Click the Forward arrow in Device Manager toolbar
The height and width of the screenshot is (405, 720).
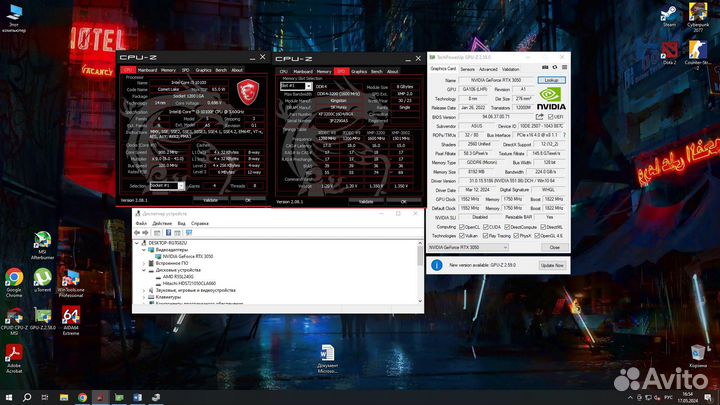[x=146, y=233]
